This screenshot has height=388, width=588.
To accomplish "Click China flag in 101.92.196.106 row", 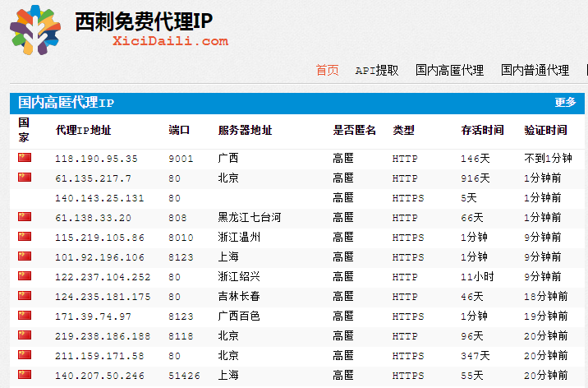I will pos(25,256).
